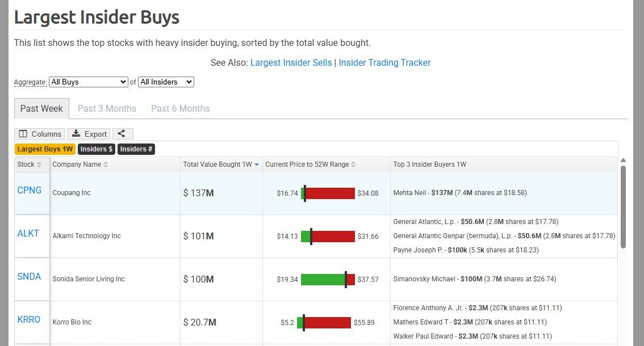Switch to the Past 3 Months tab
644x346 pixels.
click(x=107, y=108)
